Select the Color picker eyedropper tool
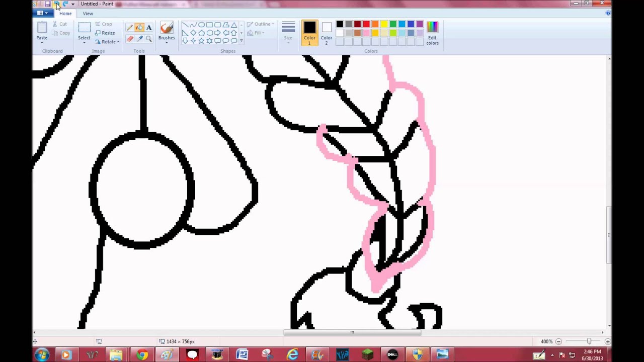This screenshot has width=644, height=362. pyautogui.click(x=139, y=39)
